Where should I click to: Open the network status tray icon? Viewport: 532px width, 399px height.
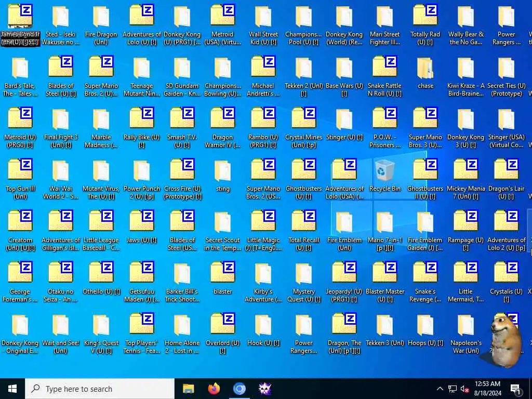point(453,389)
